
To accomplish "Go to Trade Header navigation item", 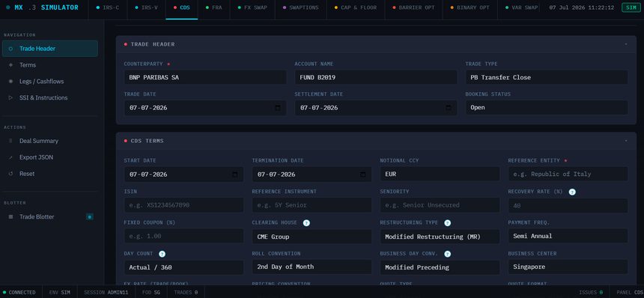I will click(49, 49).
